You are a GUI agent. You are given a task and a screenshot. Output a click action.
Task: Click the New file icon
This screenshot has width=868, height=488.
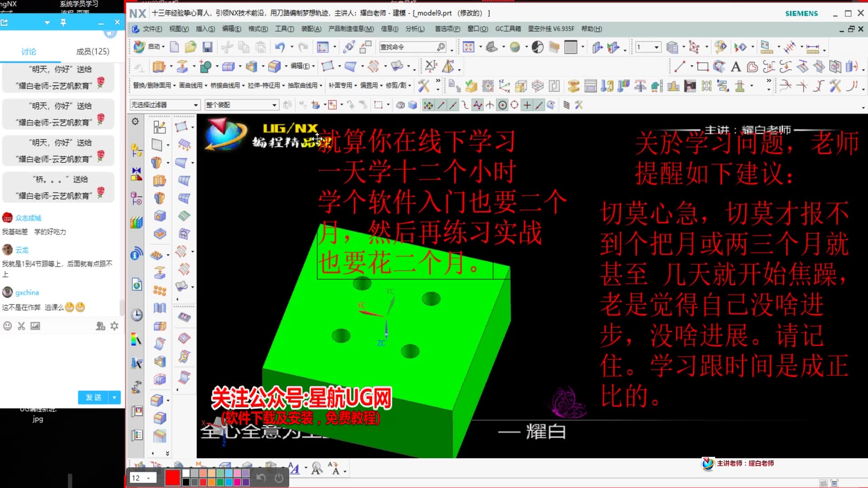tap(174, 47)
